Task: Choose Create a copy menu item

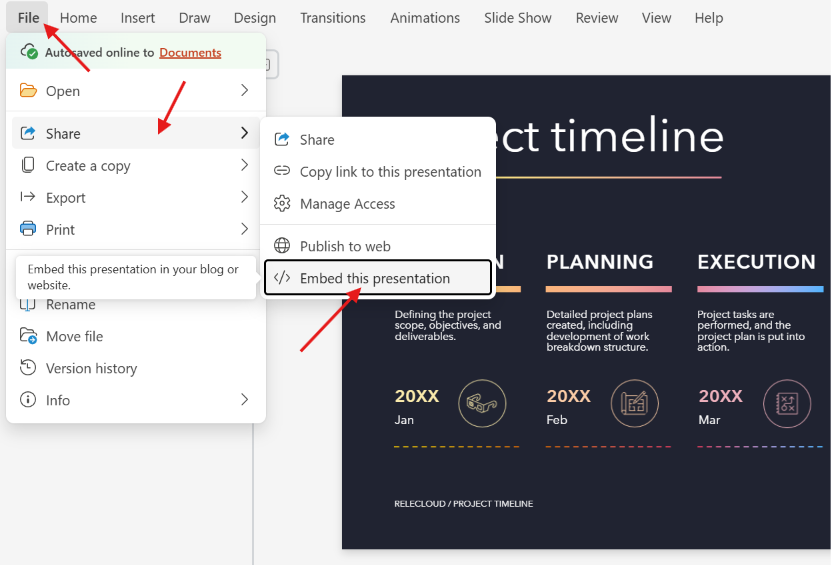Action: tap(135, 165)
